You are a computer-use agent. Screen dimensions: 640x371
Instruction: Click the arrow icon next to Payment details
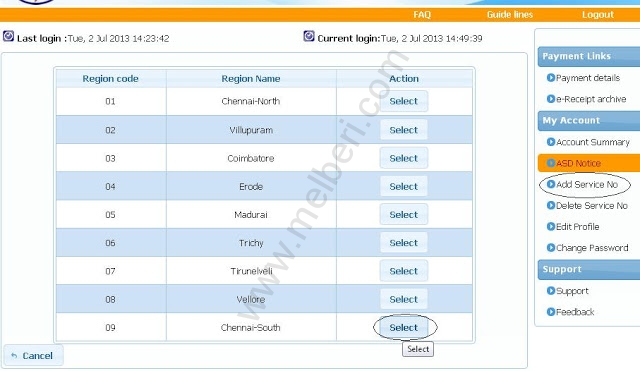[x=551, y=78]
